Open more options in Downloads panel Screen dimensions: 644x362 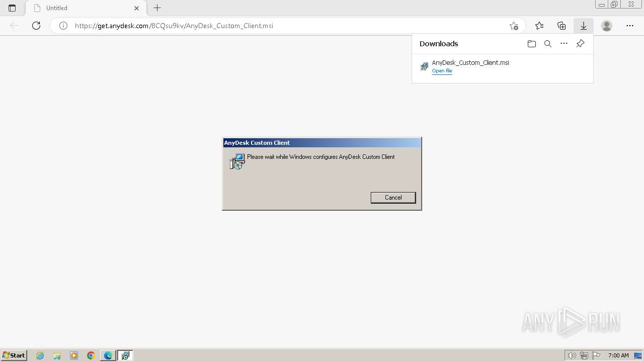click(564, 44)
